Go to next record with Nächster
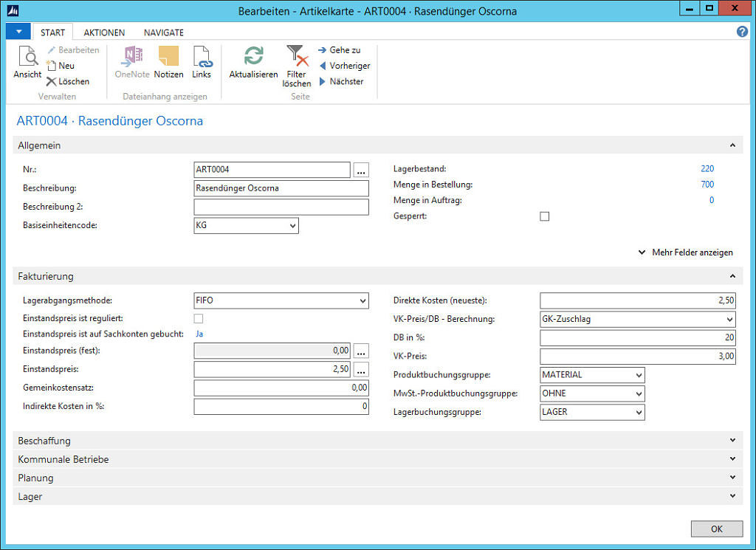756x550 pixels. (341, 81)
